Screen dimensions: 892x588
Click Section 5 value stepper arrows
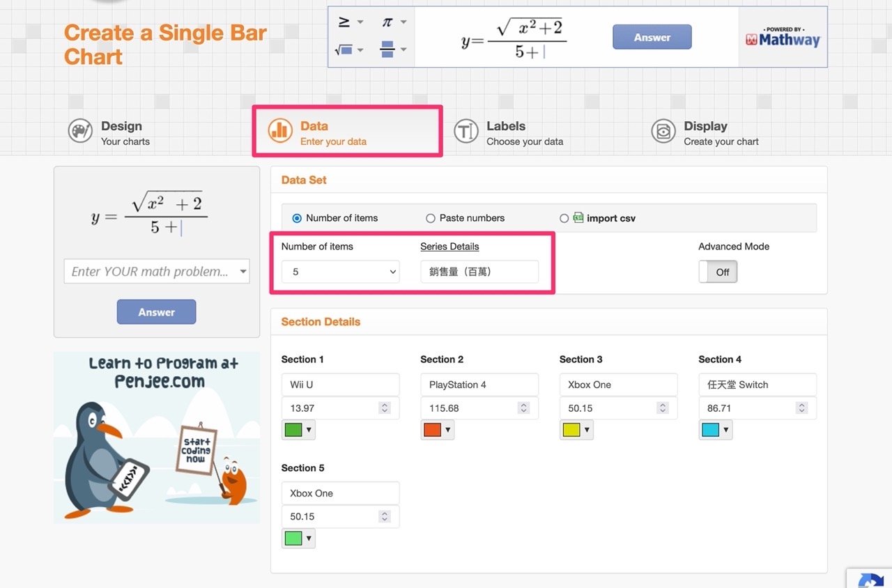[x=385, y=517]
